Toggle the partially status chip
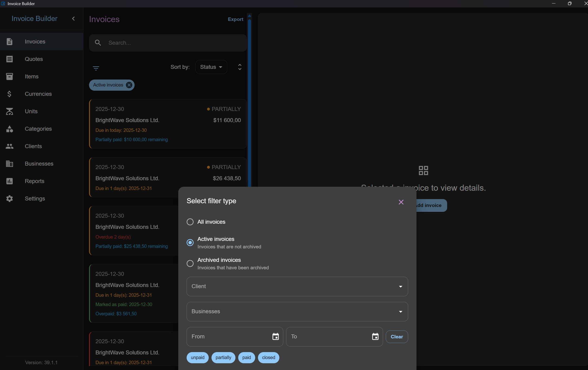This screenshot has height=370, width=588. click(x=223, y=357)
